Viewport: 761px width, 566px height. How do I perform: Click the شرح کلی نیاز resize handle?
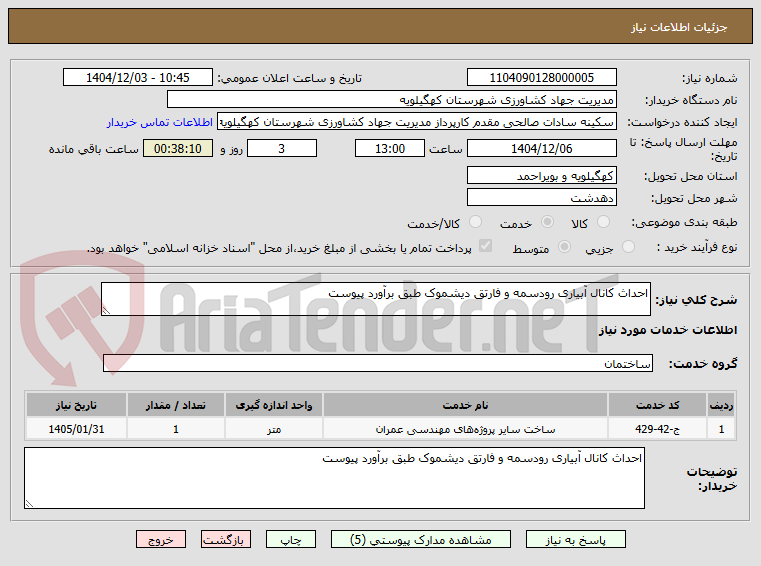click(106, 311)
